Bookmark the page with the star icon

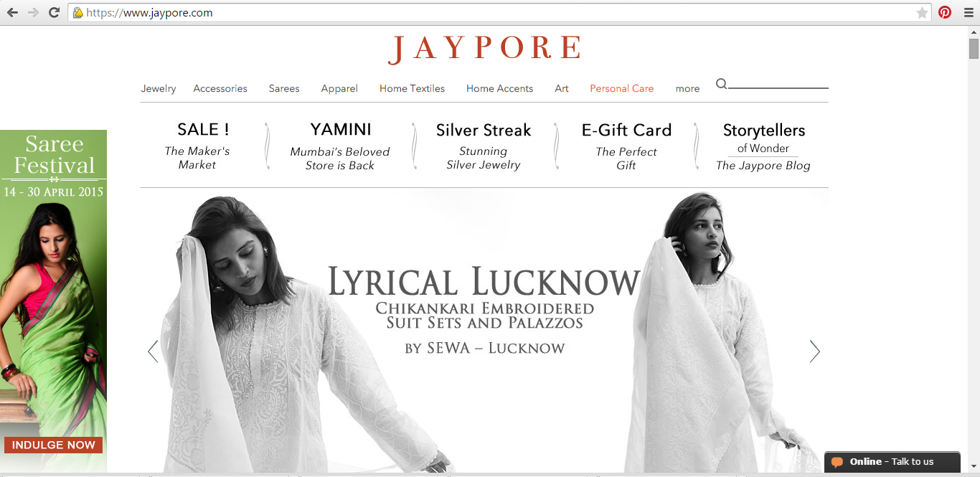pos(921,12)
